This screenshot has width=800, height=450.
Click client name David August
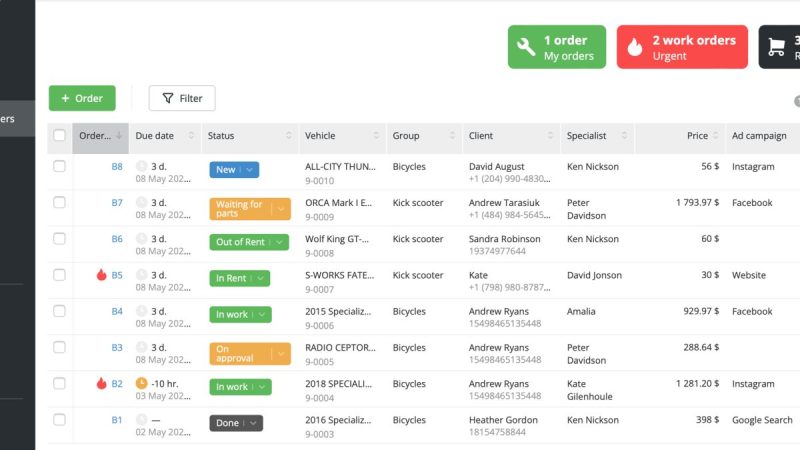click(496, 166)
